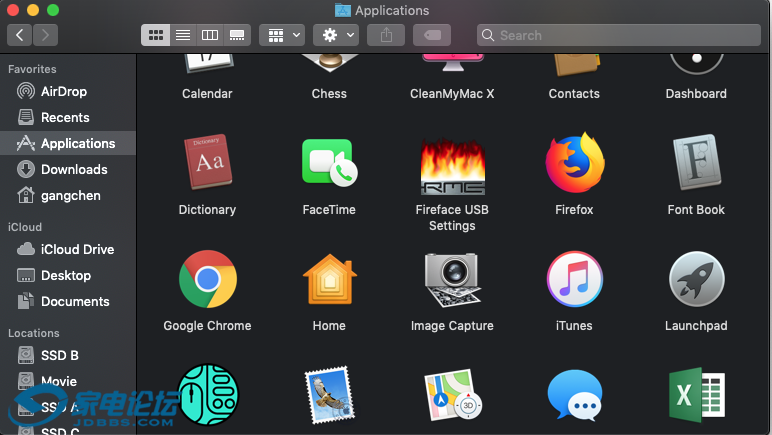Open Downloads in the sidebar
Screen dimensions: 772x435
pos(68,169)
